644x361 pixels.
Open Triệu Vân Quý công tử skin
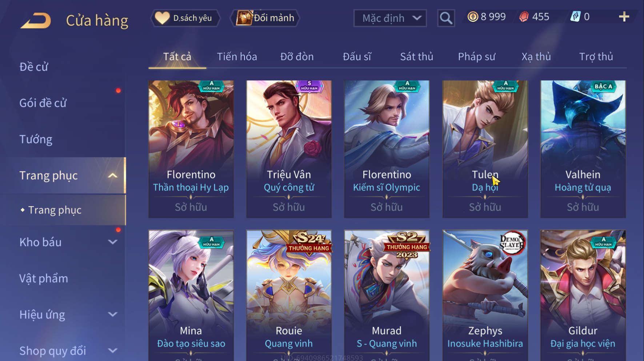tap(289, 149)
